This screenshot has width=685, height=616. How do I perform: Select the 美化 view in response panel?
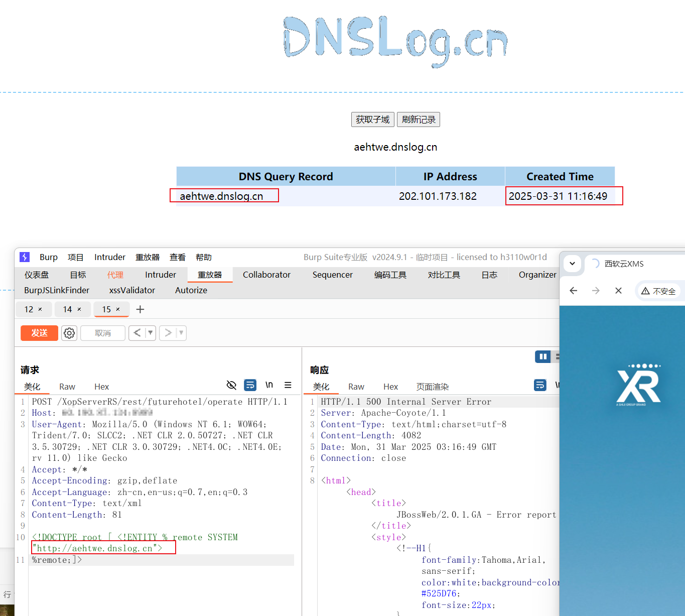pyautogui.click(x=321, y=387)
